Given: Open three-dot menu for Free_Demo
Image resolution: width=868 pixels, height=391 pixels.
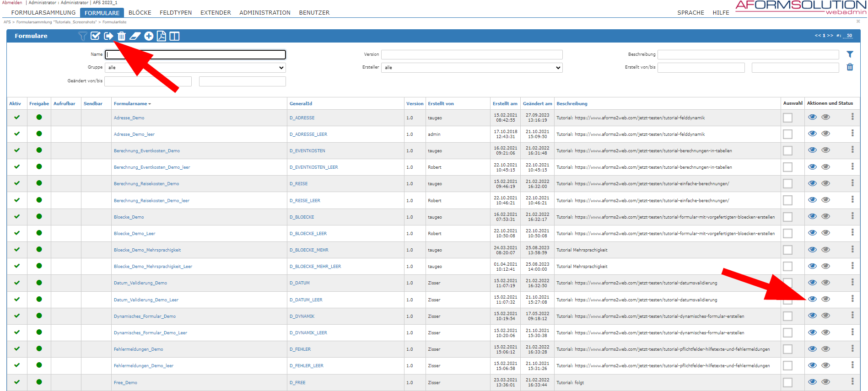Looking at the screenshot, I should [852, 381].
